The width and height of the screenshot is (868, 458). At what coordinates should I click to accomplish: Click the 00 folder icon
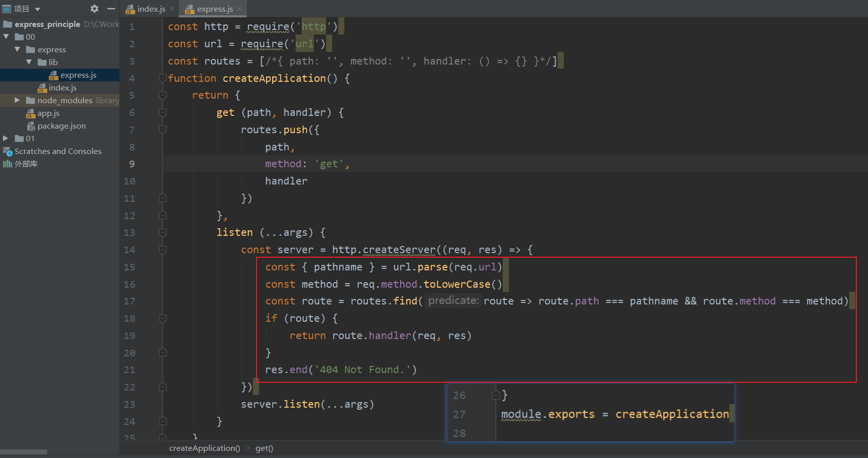tap(19, 37)
